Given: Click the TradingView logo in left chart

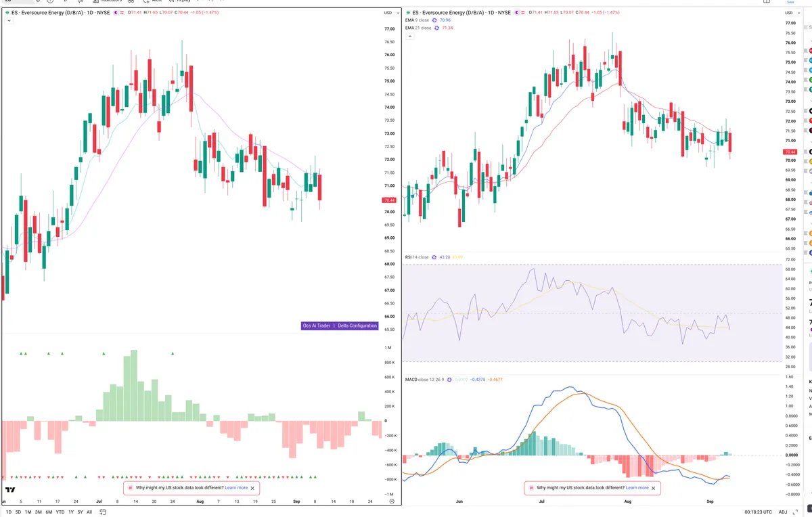Looking at the screenshot, I should click(x=10, y=490).
